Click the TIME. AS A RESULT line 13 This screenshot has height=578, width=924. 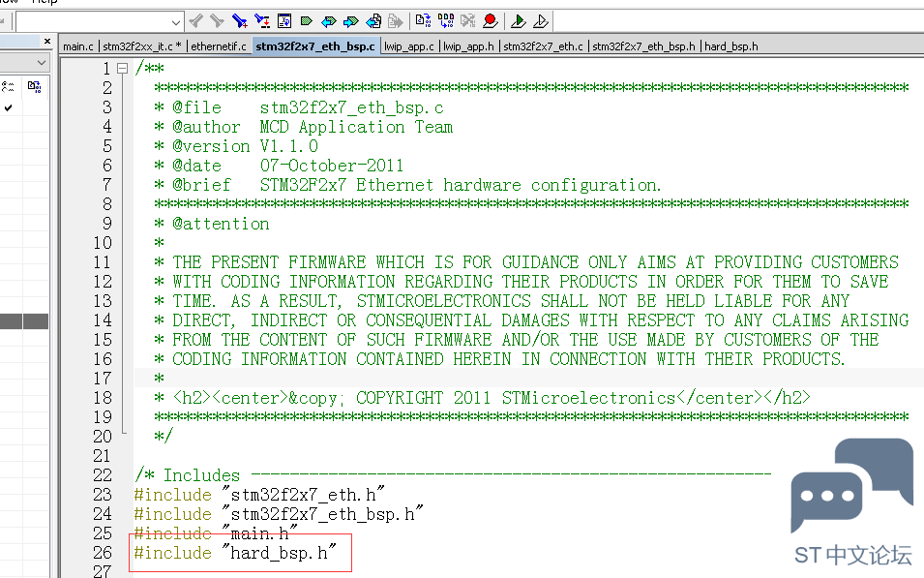501,301
